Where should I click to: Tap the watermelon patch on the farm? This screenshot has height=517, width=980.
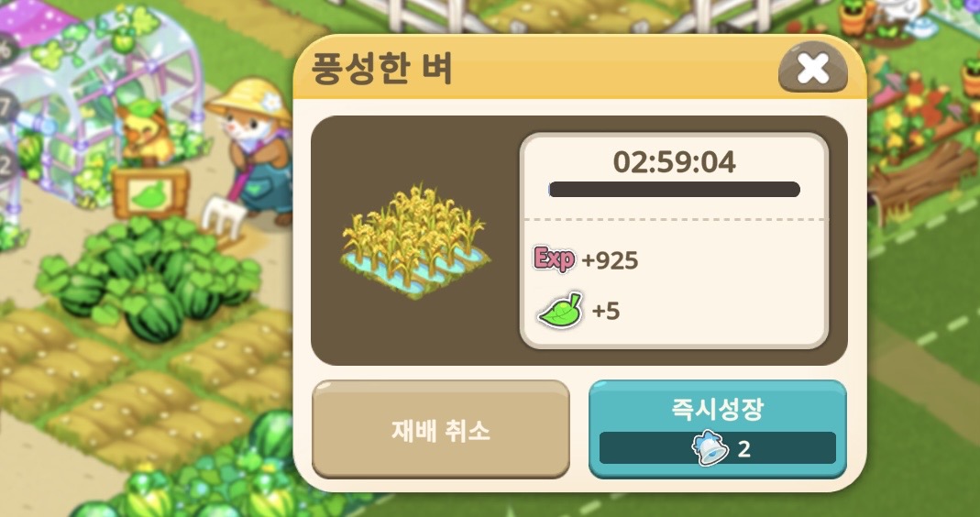(x=149, y=275)
